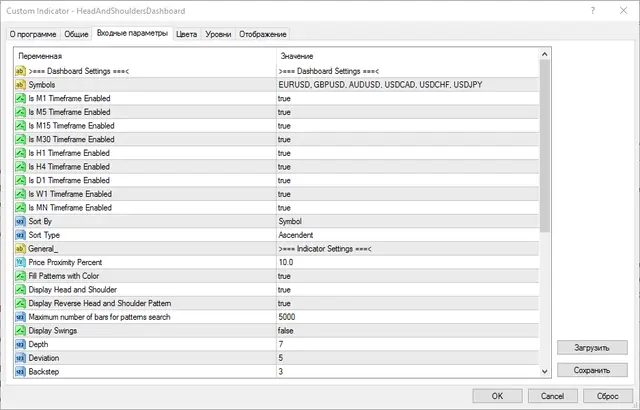Select the false value of Display Swings
The width and height of the screenshot is (640, 410).
tap(286, 331)
